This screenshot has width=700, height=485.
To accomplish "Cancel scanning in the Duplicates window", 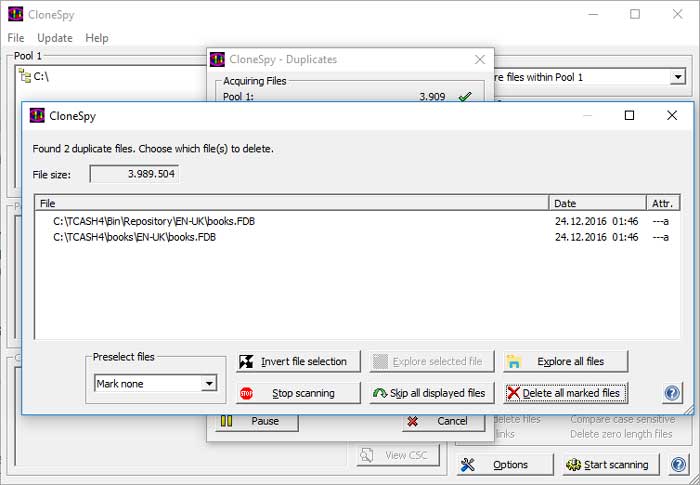I will pyautogui.click(x=443, y=422).
